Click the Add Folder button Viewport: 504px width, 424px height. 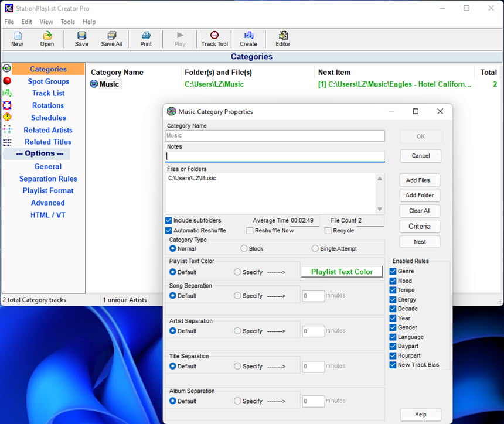[420, 195]
